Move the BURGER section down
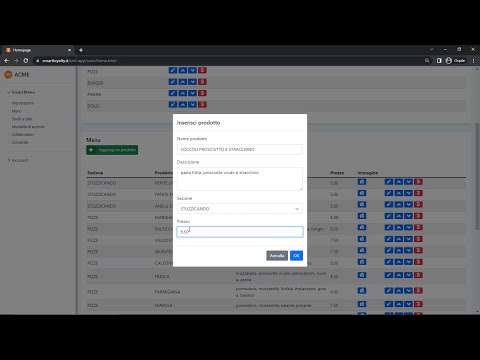 point(192,82)
